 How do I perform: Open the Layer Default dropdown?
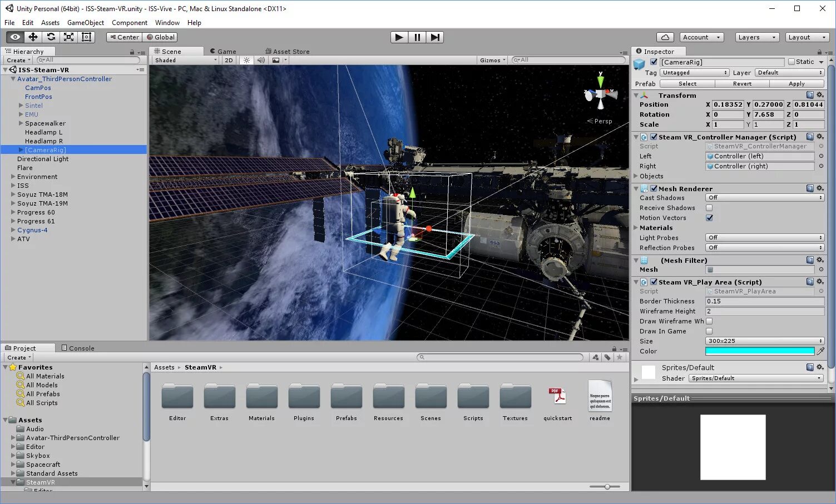pos(789,72)
